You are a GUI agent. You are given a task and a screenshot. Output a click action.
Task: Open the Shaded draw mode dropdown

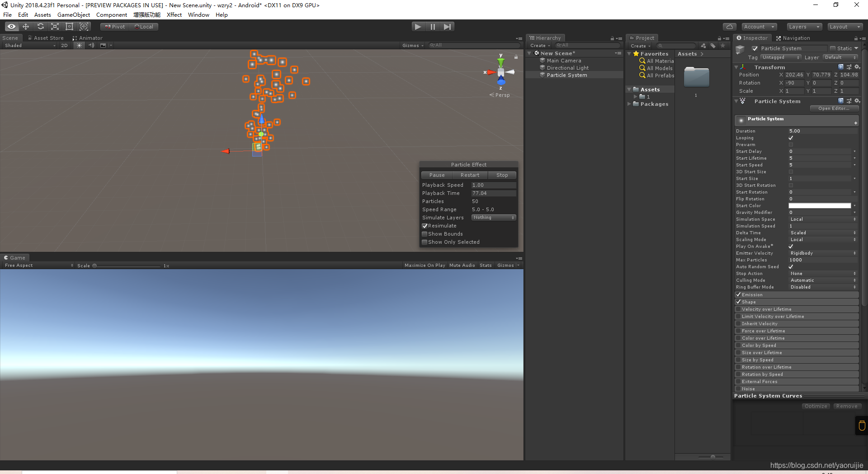[29, 45]
